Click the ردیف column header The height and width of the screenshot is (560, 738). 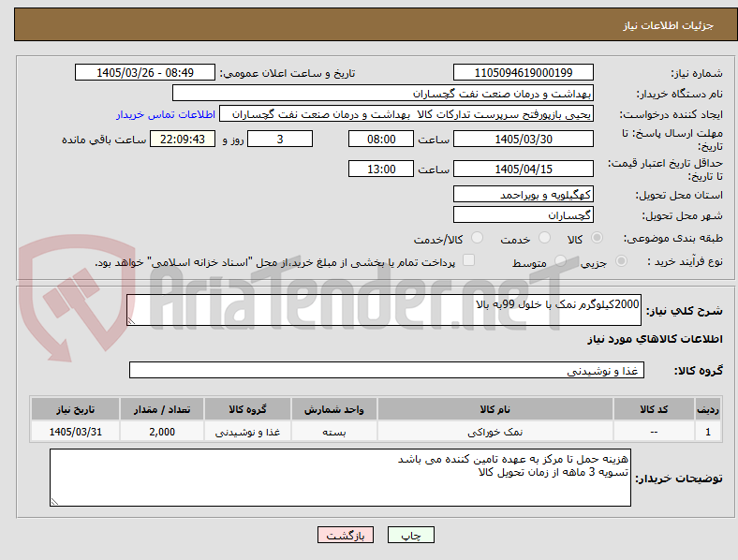coord(708,409)
